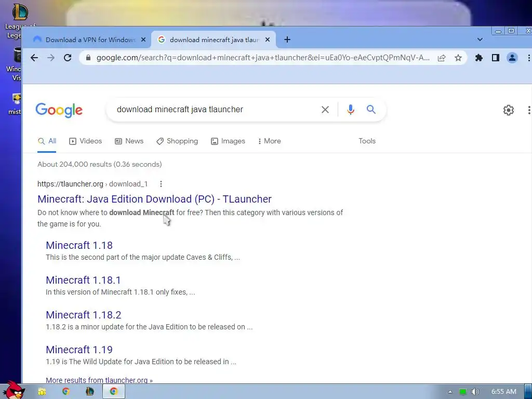Open Google quick settings gear

pyautogui.click(x=508, y=110)
